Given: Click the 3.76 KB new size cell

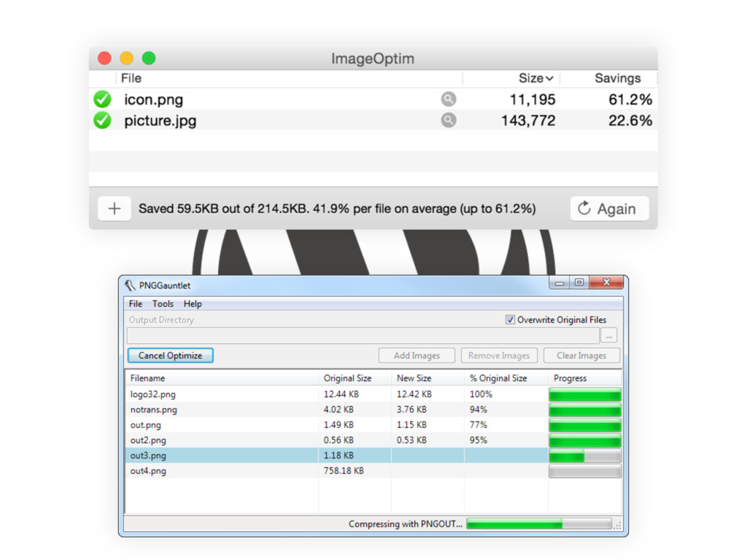Looking at the screenshot, I should pyautogui.click(x=411, y=410).
